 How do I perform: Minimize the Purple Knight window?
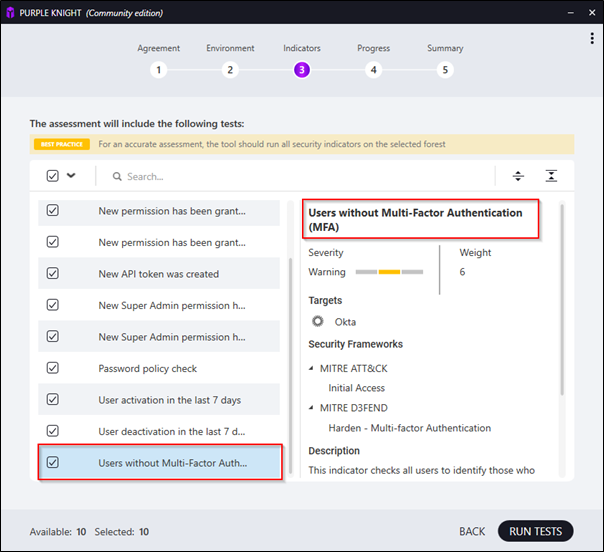(570, 13)
